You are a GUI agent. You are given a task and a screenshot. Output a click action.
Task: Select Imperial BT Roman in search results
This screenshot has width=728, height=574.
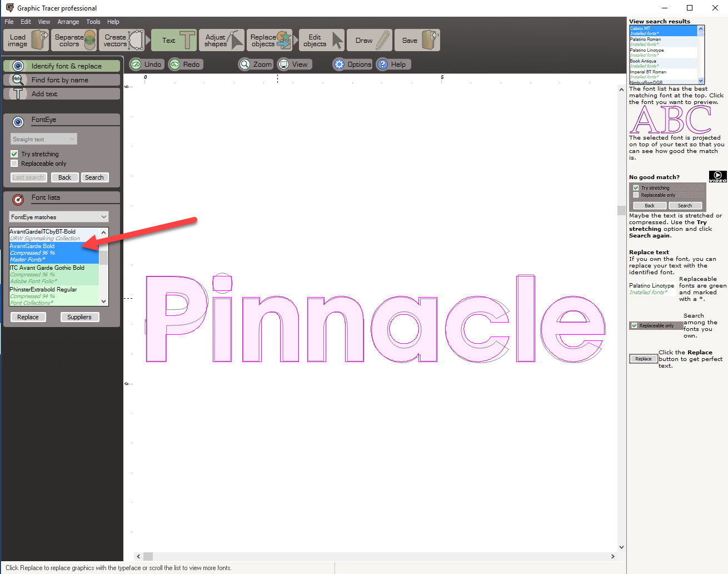pos(663,74)
